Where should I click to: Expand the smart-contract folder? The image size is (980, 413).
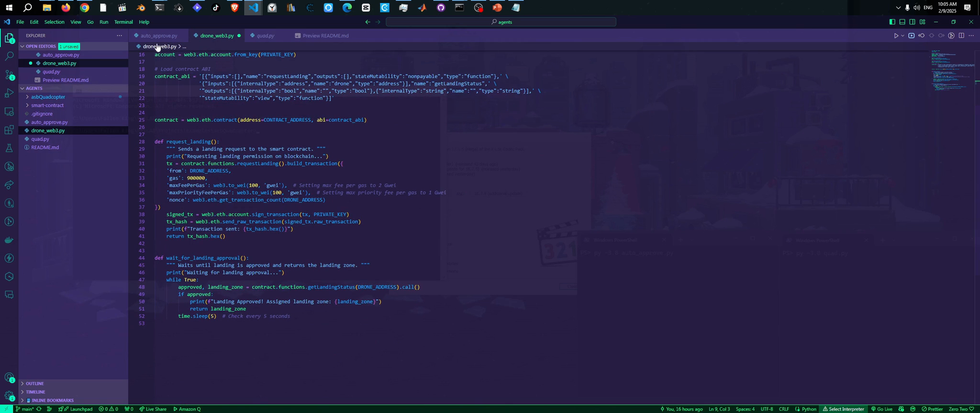tap(73, 105)
